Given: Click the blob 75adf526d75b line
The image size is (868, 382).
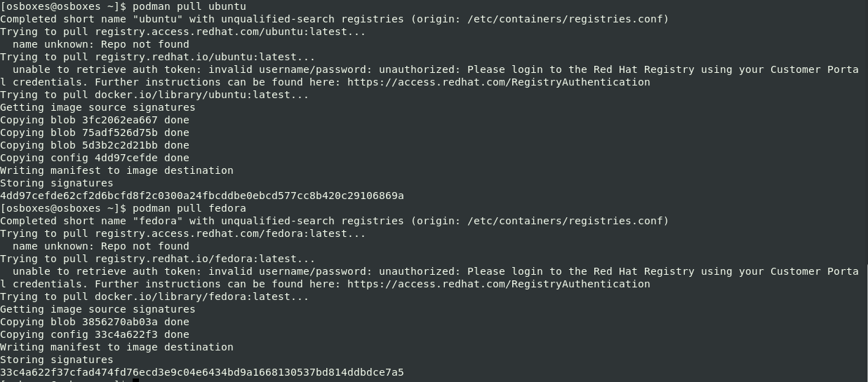Looking at the screenshot, I should (95, 132).
